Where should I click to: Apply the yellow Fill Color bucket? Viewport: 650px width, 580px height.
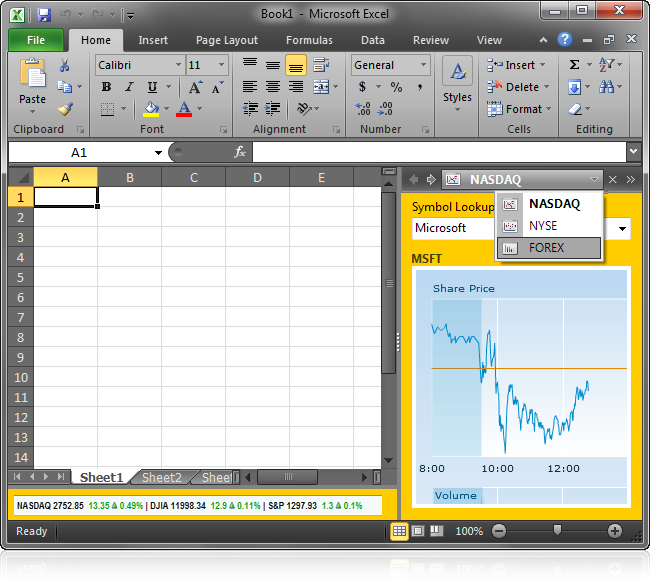coord(151,109)
